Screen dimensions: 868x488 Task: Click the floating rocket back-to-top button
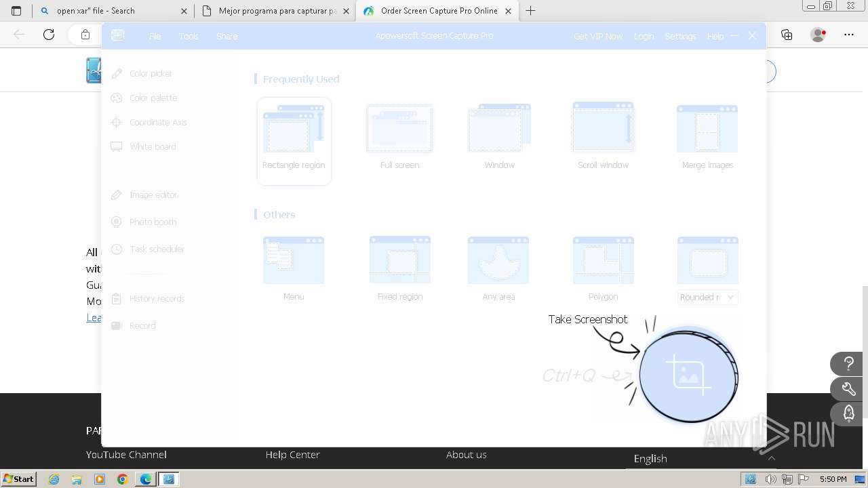pos(848,414)
